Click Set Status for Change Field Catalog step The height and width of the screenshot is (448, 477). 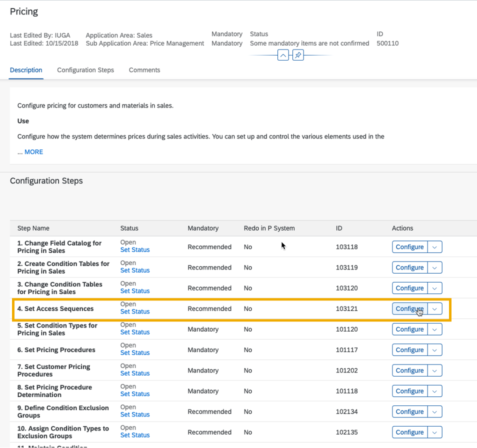click(135, 250)
